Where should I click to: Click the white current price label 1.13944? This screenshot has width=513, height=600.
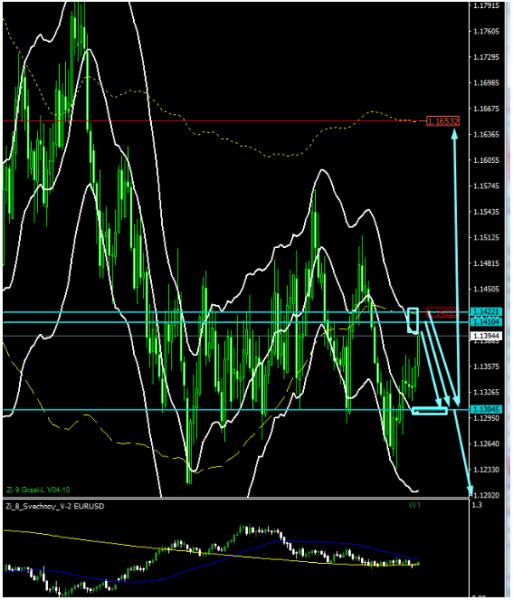(x=486, y=336)
